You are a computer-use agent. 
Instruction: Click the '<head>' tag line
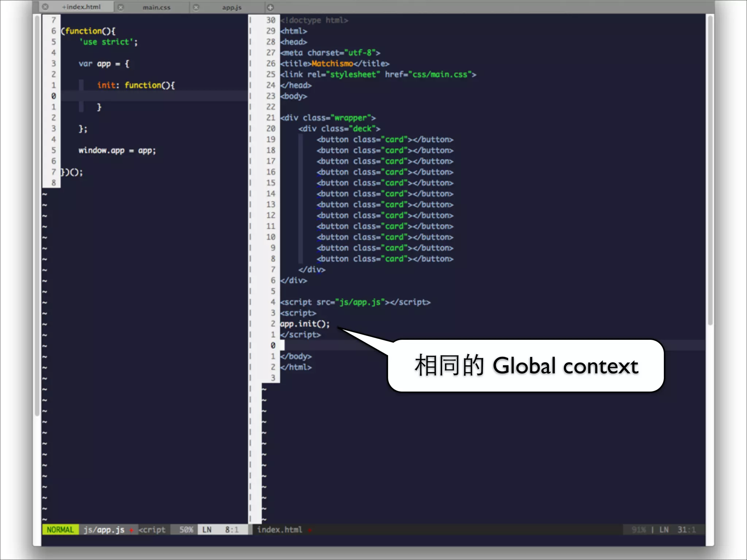point(294,42)
